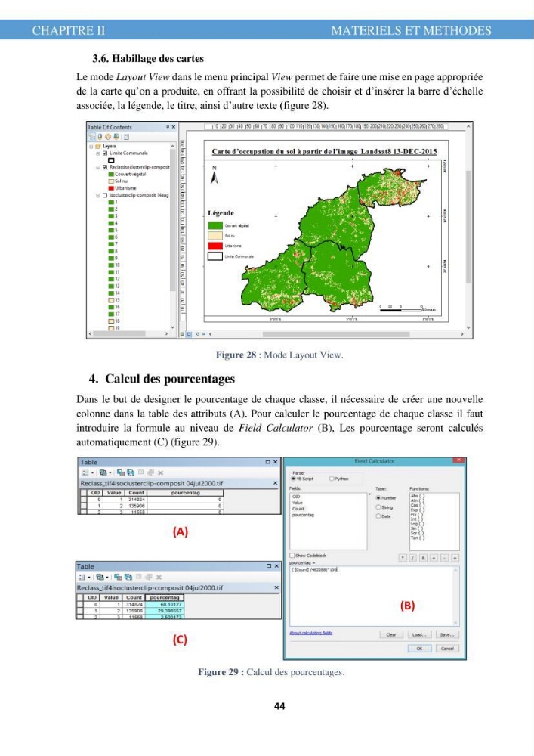Click Delete Selected in table showing 68.10127

click(159, 577)
